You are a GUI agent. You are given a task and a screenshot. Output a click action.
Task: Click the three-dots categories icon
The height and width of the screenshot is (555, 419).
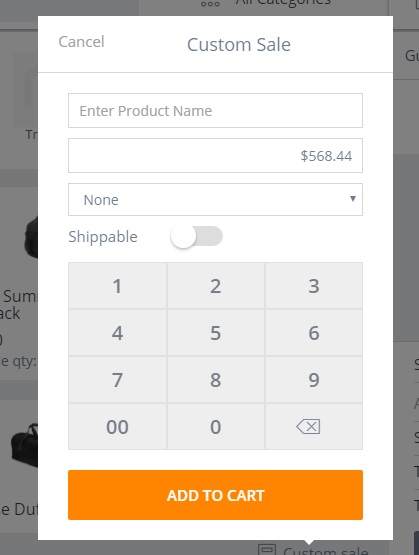tap(210, 4)
